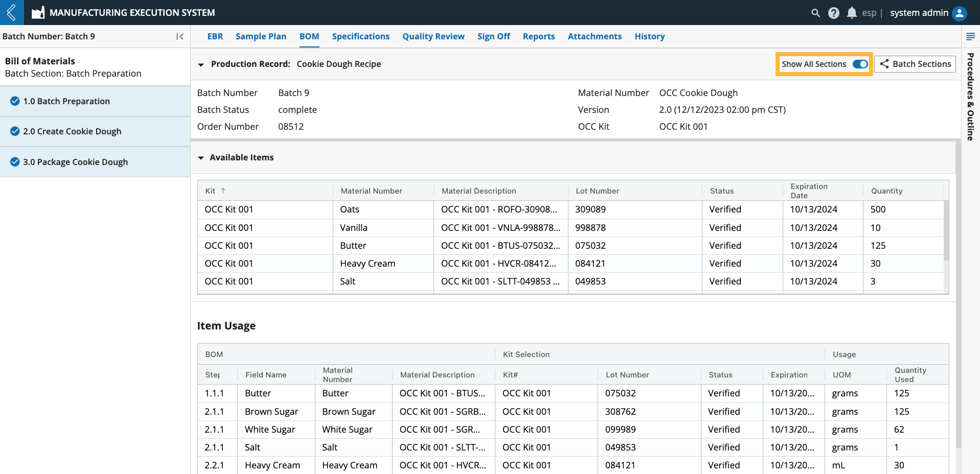
Task: Click the Oats material cell
Action: (x=383, y=209)
